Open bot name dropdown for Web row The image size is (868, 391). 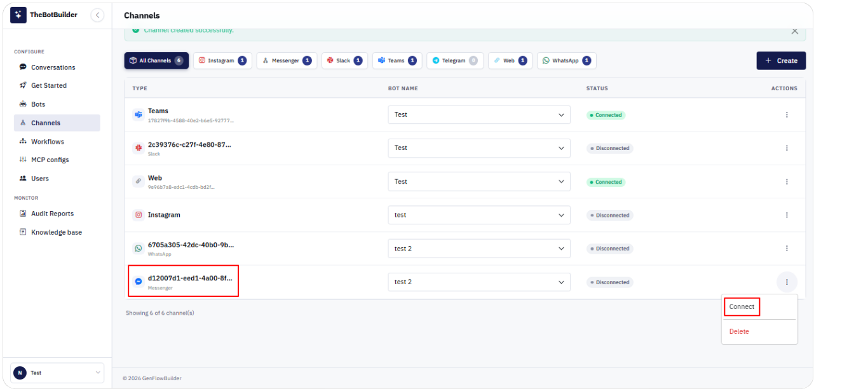(479, 182)
